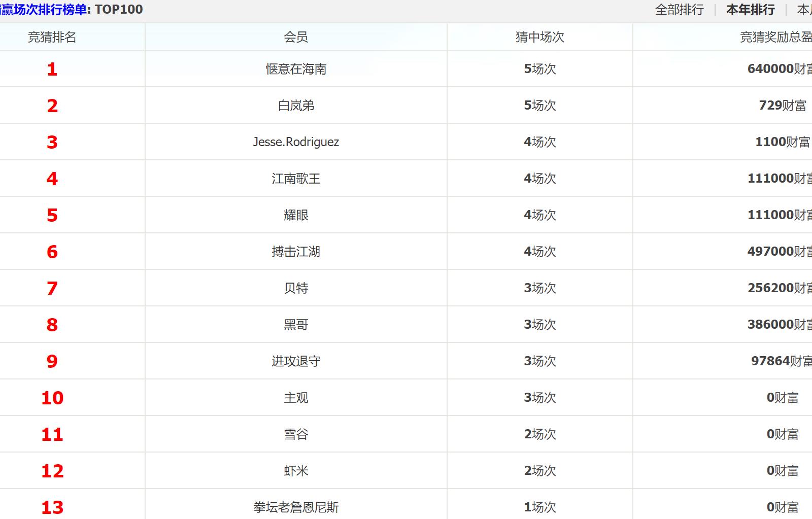Open 搏击江湖 member page
The image size is (812, 519).
(x=296, y=252)
